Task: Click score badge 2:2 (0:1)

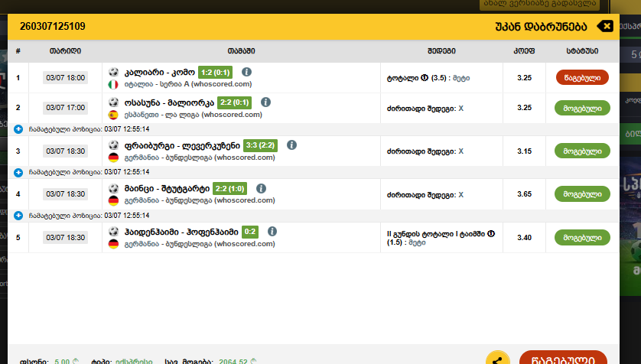Action: (x=234, y=102)
